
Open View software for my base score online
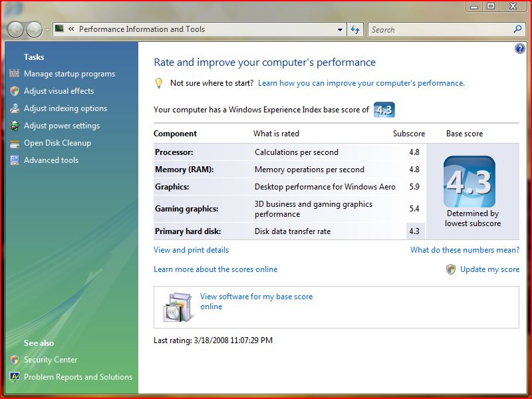point(256,301)
